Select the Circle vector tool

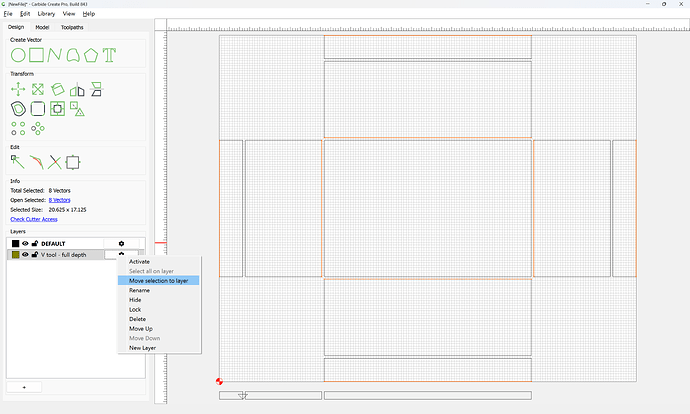(x=18, y=55)
